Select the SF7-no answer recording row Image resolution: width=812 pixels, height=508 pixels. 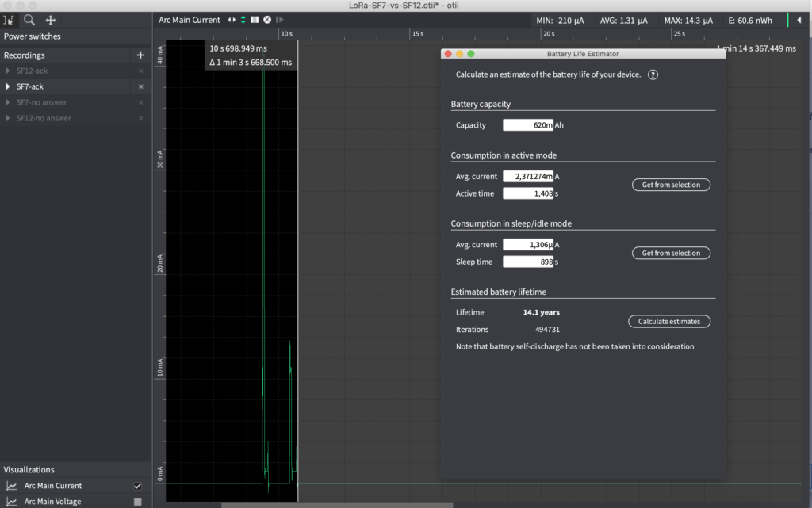click(75, 102)
